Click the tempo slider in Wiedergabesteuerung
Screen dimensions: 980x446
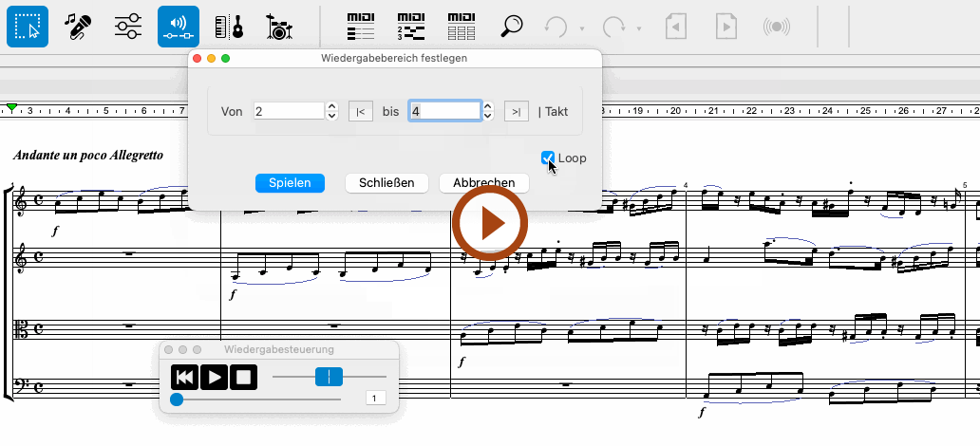pos(328,377)
